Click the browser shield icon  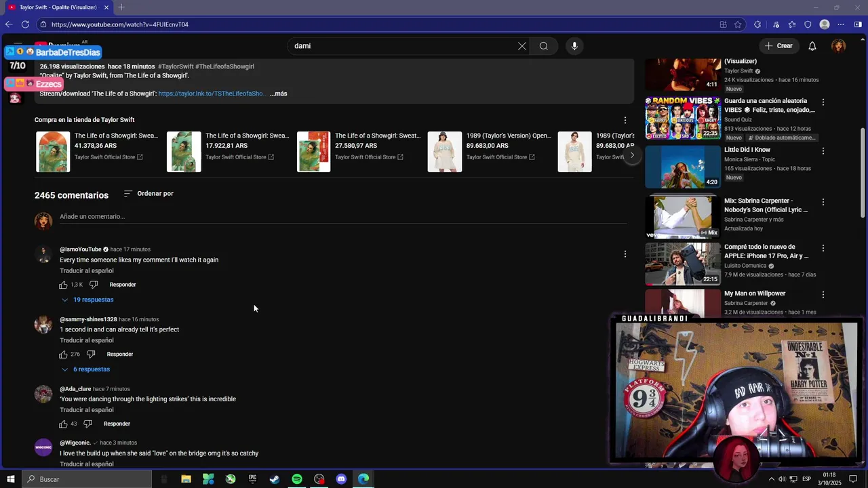click(x=808, y=24)
